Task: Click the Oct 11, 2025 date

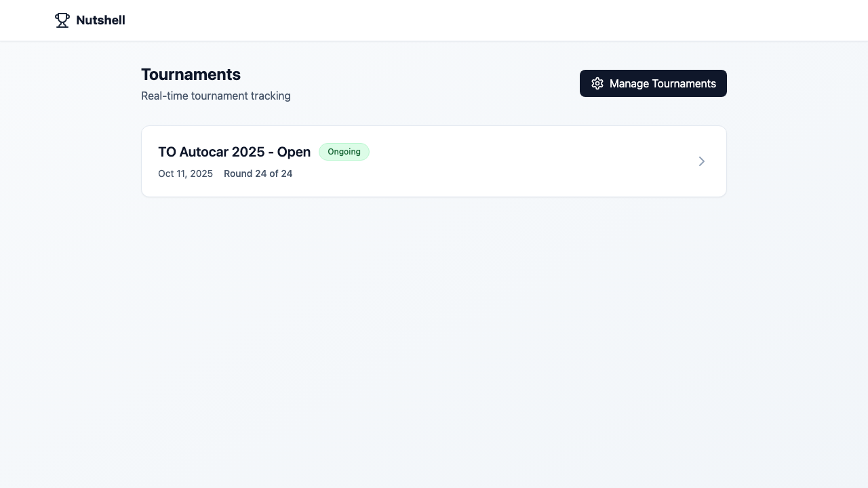Action: coord(185,174)
